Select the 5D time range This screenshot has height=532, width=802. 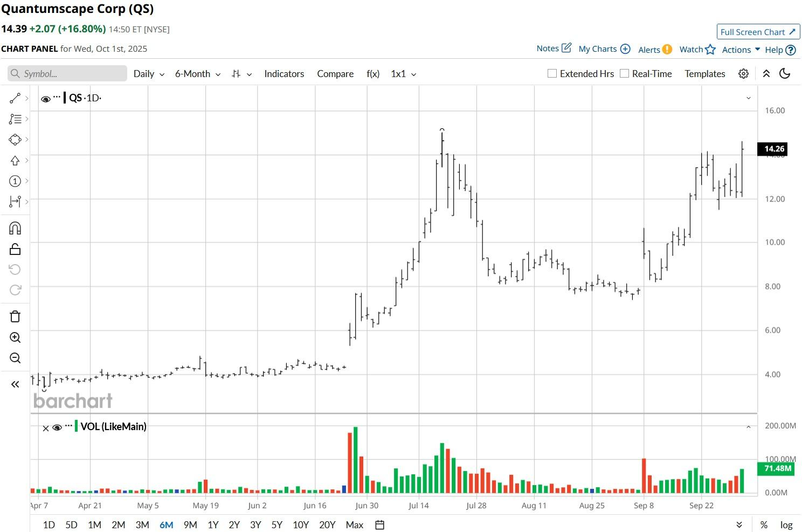tap(71, 525)
